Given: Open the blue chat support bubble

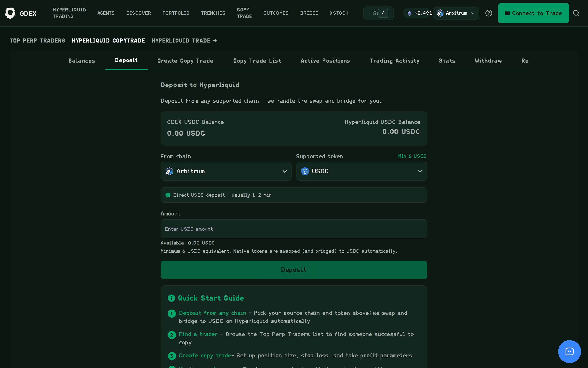Looking at the screenshot, I should click(x=569, y=351).
